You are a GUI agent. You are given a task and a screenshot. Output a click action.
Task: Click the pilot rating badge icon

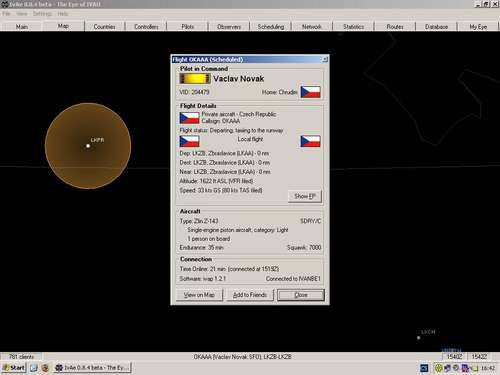[x=195, y=79]
